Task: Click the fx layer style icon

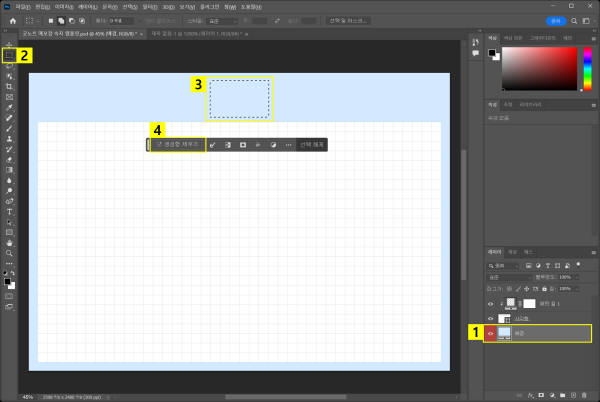Action: [x=530, y=395]
